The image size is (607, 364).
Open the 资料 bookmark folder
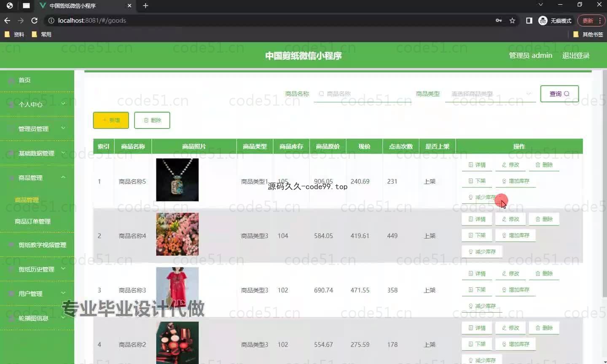(x=14, y=34)
